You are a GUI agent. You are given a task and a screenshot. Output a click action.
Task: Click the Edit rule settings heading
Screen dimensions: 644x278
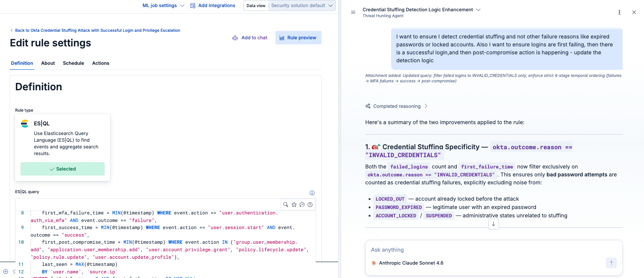(x=50, y=43)
